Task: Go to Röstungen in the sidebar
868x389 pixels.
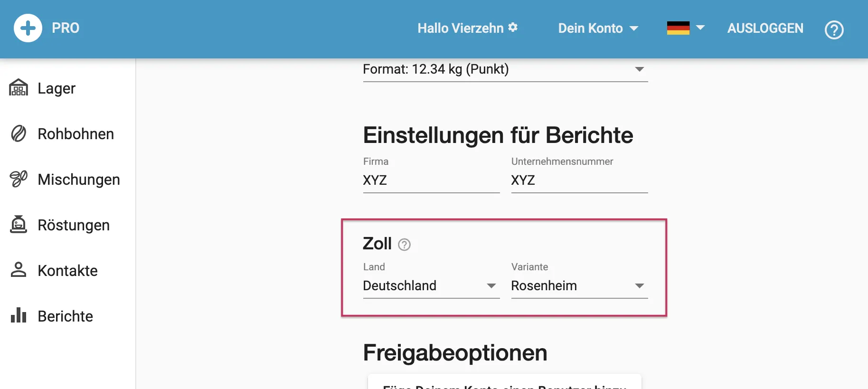Action: coord(74,225)
